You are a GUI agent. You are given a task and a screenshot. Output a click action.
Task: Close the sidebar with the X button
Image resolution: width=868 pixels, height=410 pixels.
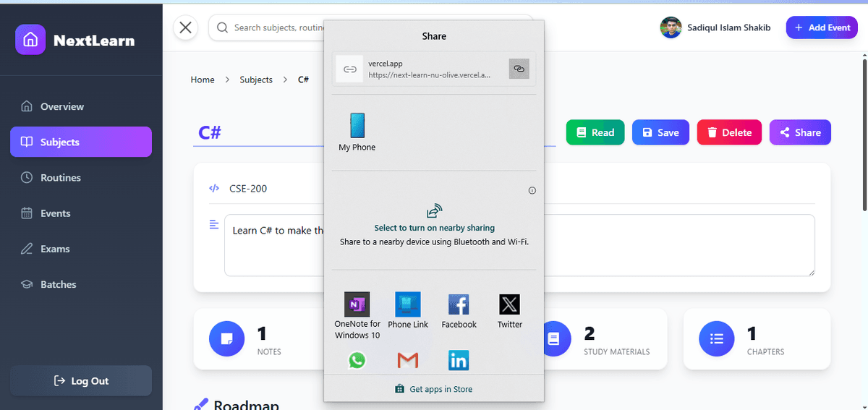point(186,27)
